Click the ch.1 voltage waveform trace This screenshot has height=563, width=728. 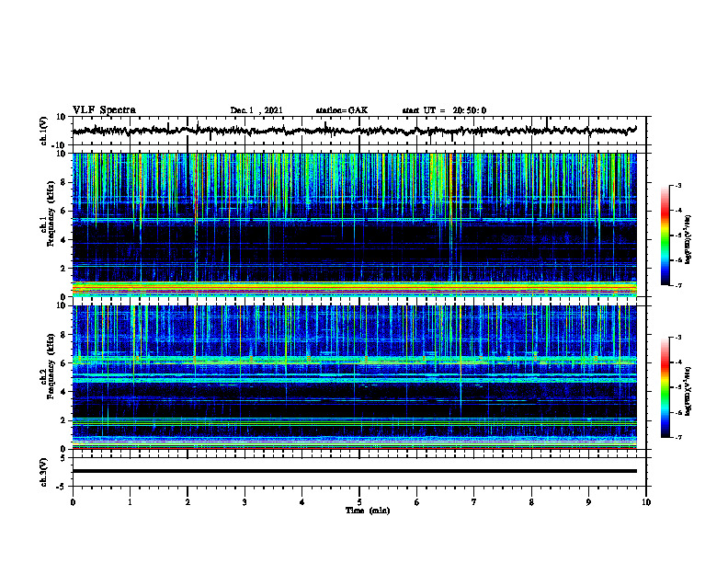354,131
